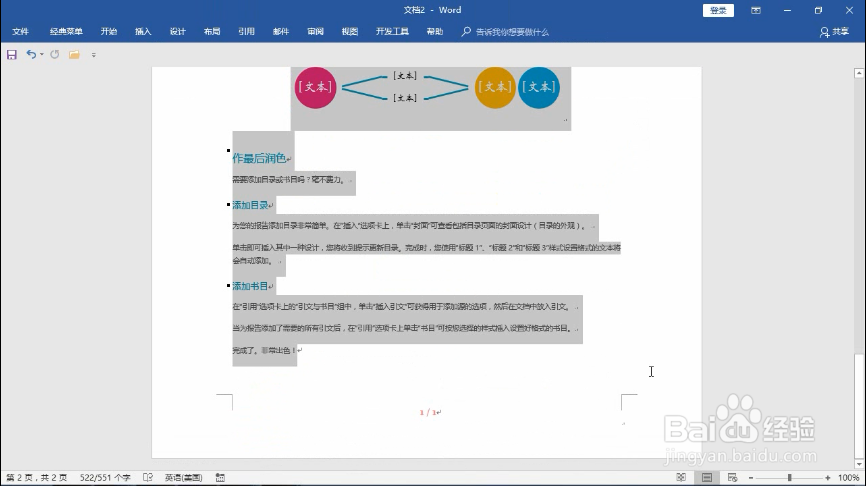Select the orange [文本] circle shape
Viewport: 866px width, 486px height.
click(x=495, y=87)
